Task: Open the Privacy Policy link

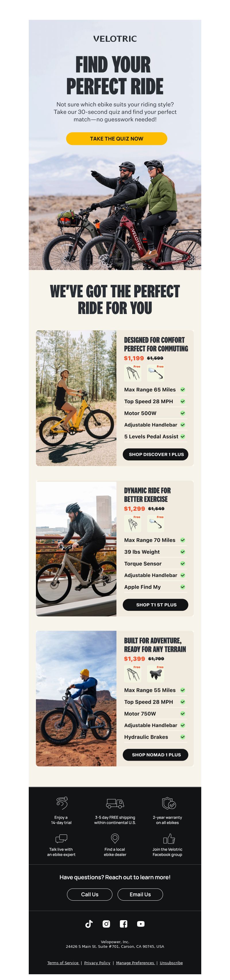Action: pos(97,963)
